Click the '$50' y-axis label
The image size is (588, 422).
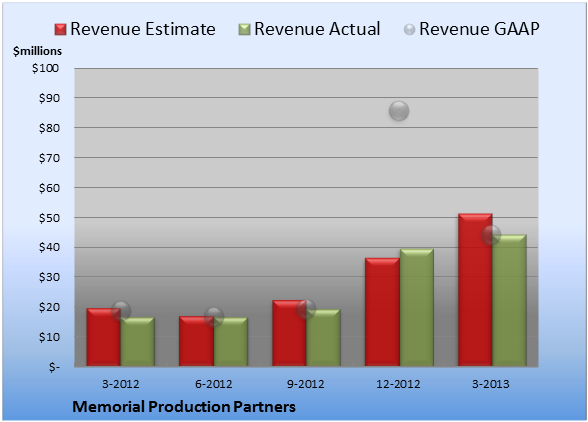click(x=49, y=218)
